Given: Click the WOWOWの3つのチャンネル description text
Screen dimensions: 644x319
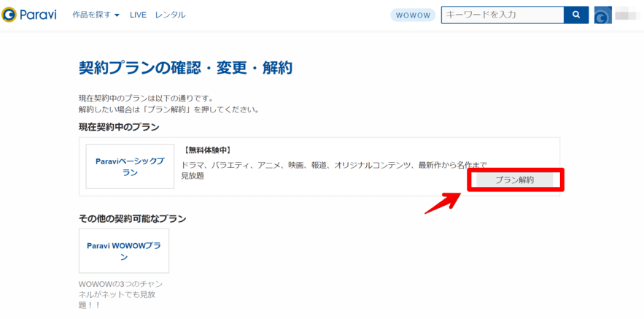Looking at the screenshot, I should coord(121,295).
